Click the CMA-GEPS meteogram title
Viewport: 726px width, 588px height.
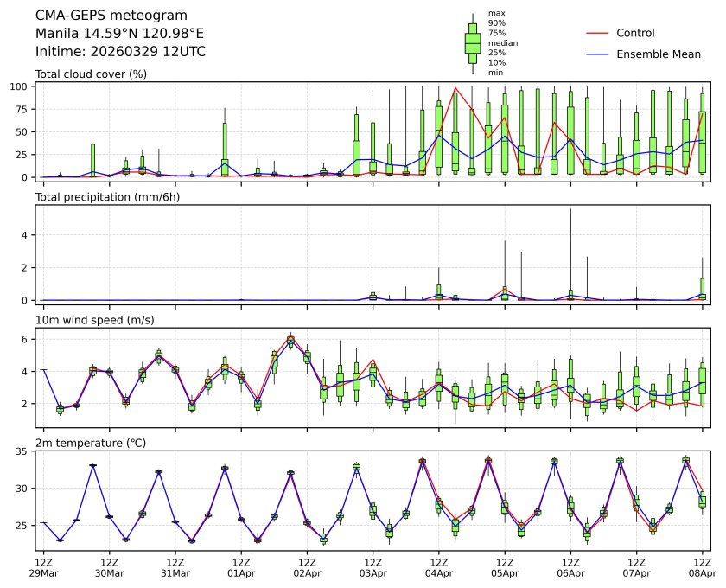point(99,16)
